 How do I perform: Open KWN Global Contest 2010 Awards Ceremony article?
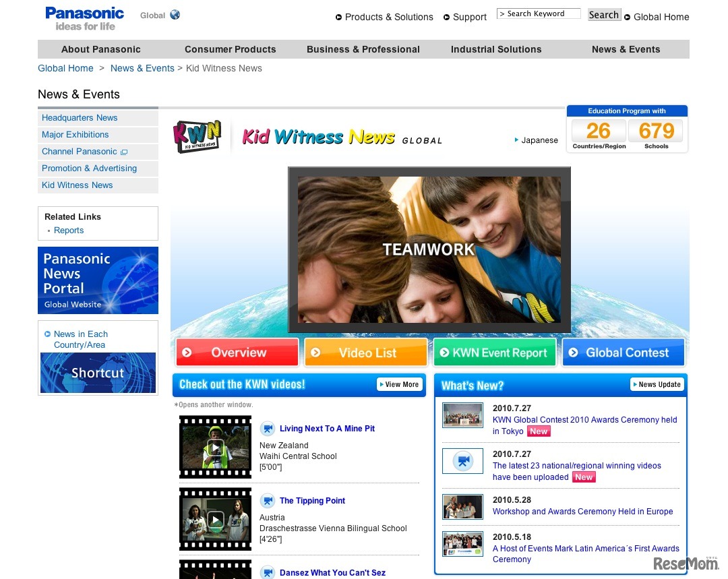(x=584, y=425)
